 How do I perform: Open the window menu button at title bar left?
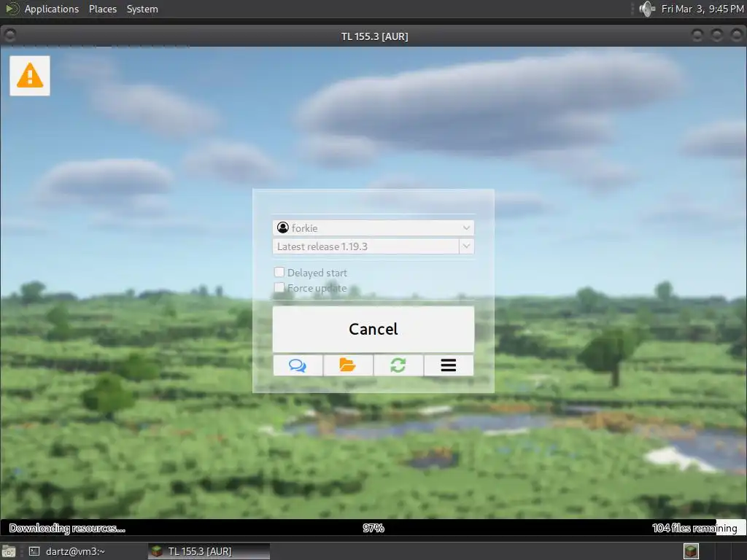tap(9, 35)
